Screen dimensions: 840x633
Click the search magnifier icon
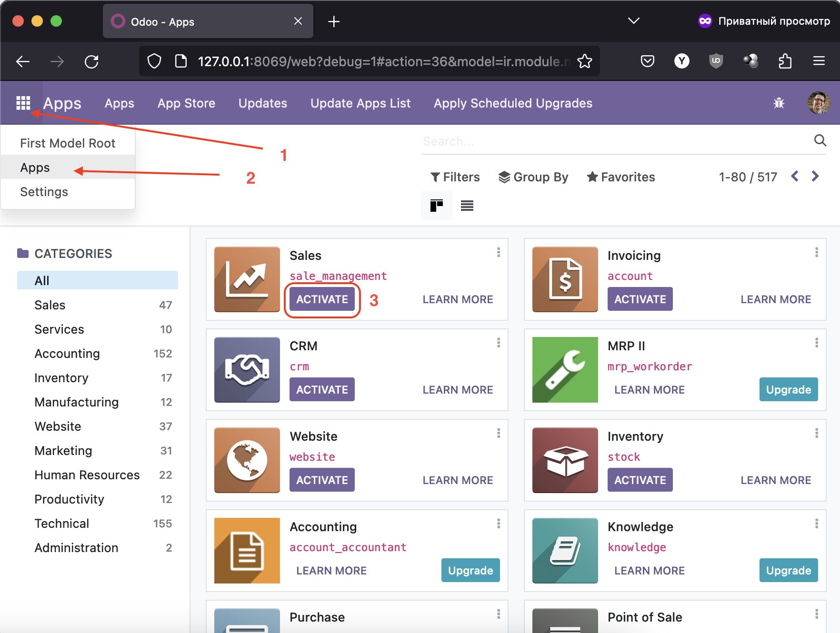(x=820, y=140)
